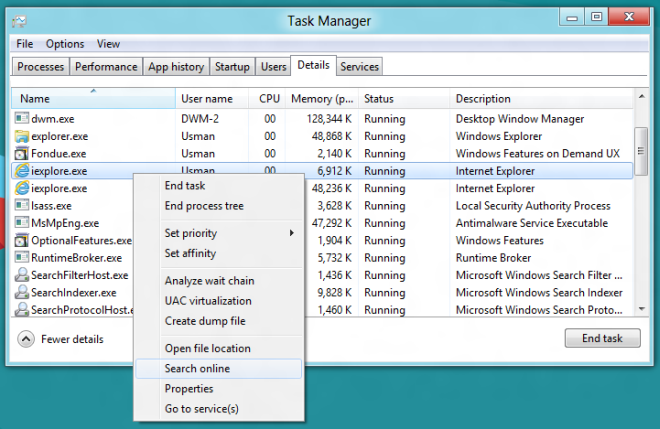Switch to the Processes tab
660x429 pixels.
pyautogui.click(x=40, y=67)
